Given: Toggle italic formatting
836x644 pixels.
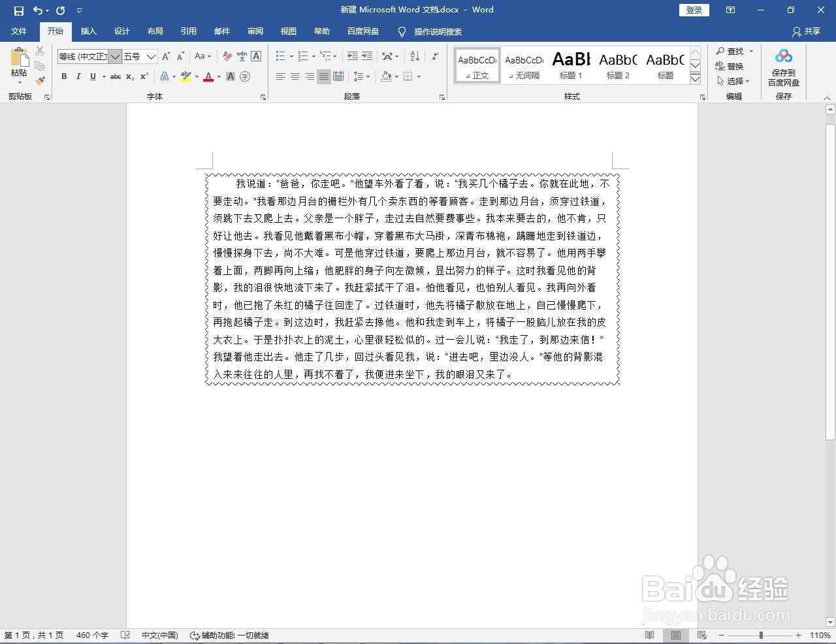Looking at the screenshot, I should click(78, 76).
